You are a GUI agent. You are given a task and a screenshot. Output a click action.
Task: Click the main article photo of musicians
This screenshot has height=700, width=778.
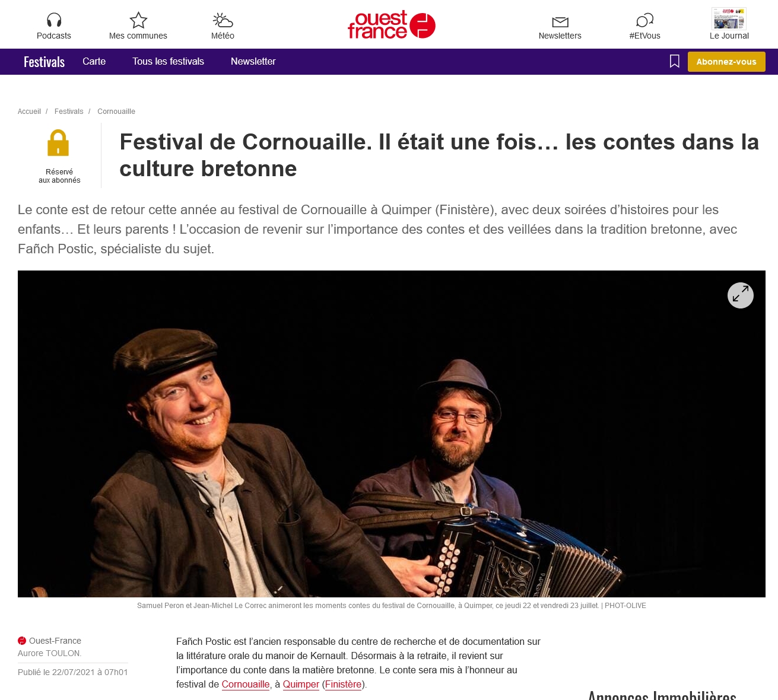click(392, 434)
